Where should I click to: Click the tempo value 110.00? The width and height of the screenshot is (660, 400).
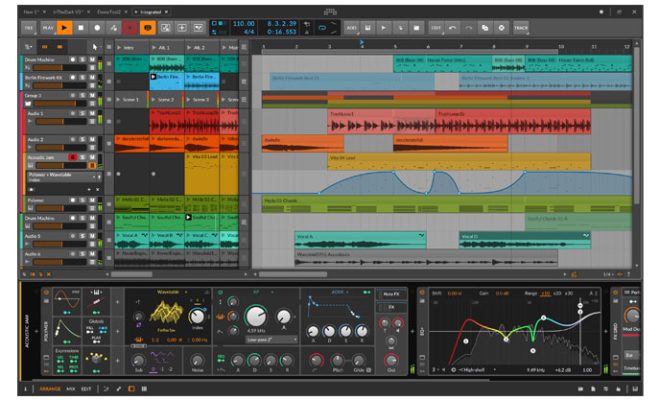tap(244, 24)
